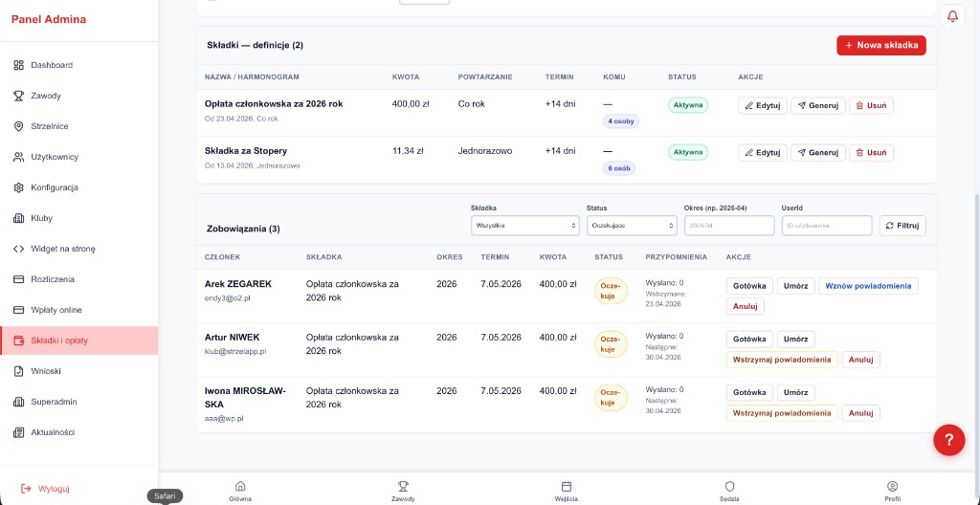Screen dimensions: 980x505
Task: Click the Konfiguracja gear icon in sidebar
Action: click(18, 187)
